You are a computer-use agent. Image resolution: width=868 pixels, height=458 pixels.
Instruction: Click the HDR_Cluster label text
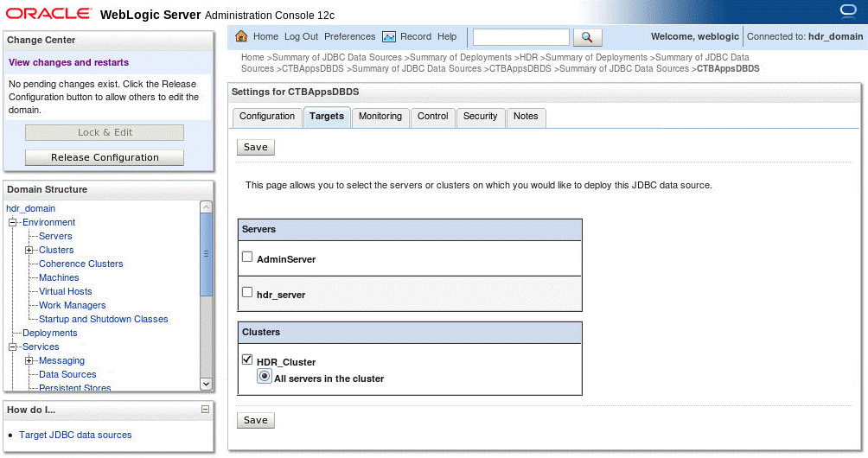(286, 362)
